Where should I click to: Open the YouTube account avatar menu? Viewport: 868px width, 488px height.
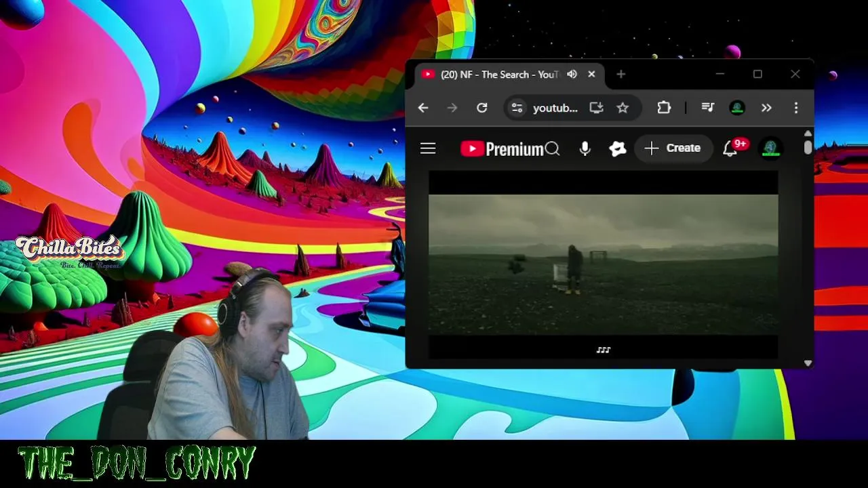click(770, 148)
